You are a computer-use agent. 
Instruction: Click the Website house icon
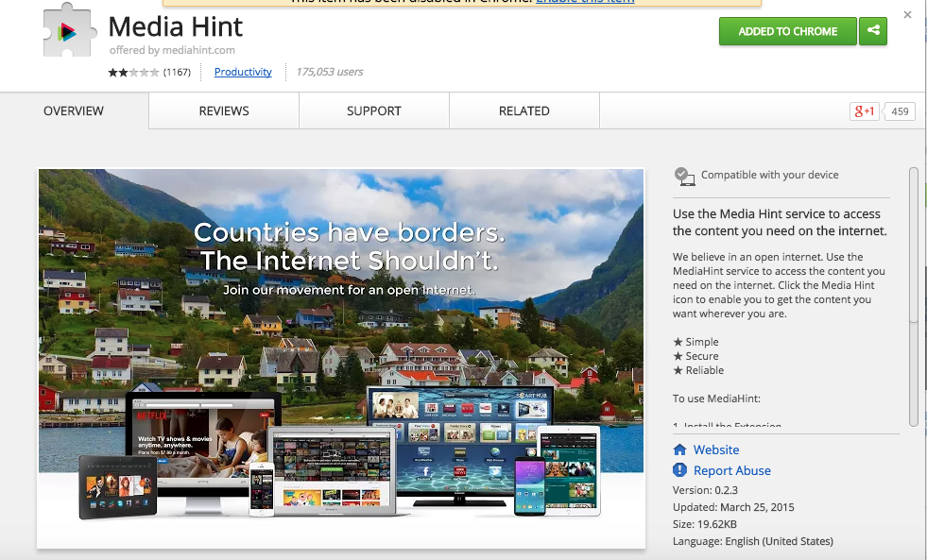click(x=679, y=450)
